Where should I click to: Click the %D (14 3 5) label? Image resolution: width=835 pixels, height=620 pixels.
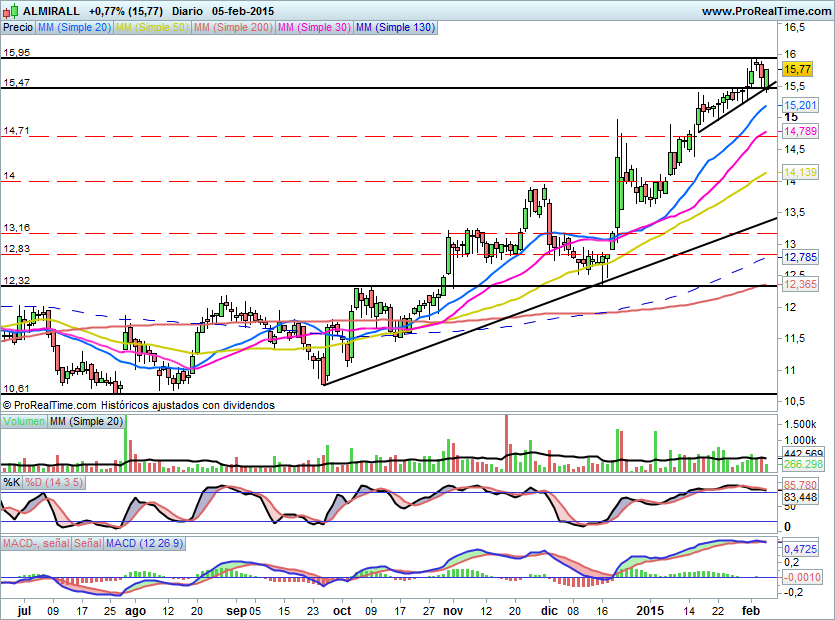click(x=55, y=482)
